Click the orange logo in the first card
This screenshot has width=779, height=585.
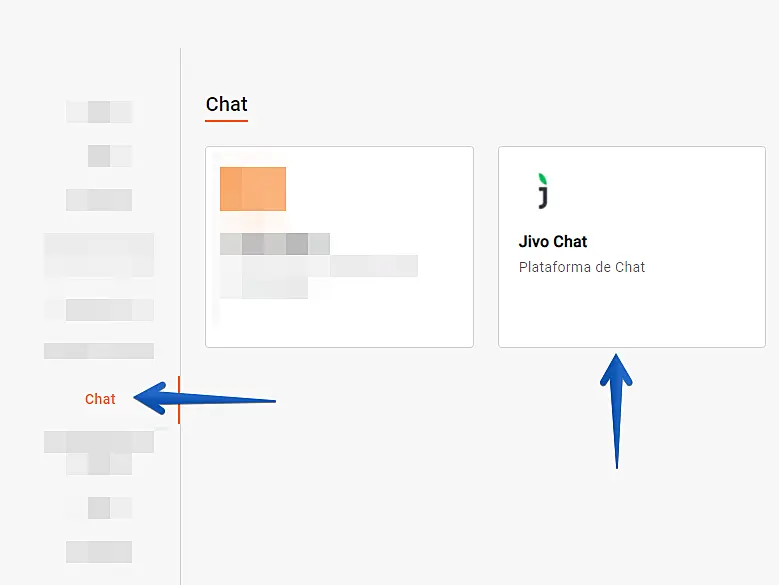[x=253, y=189]
